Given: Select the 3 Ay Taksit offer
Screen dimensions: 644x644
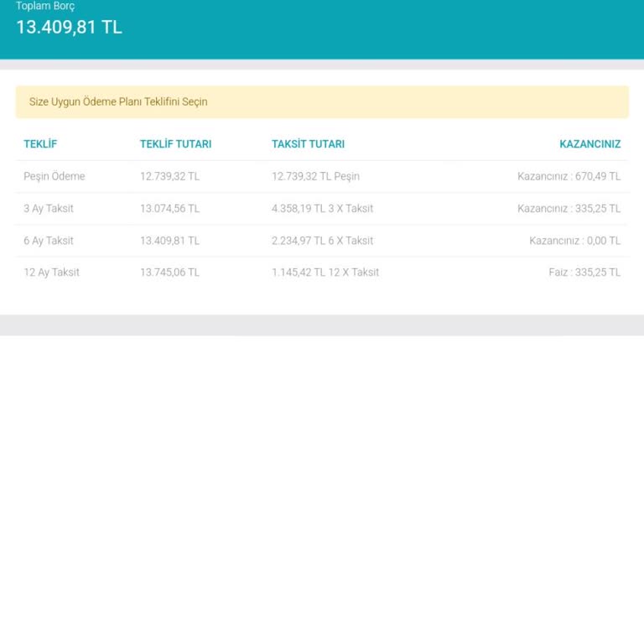Looking at the screenshot, I should tap(322, 209).
